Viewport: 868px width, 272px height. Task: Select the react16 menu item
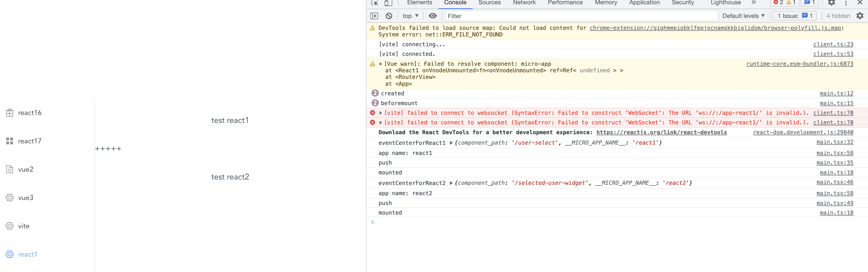pos(47,113)
